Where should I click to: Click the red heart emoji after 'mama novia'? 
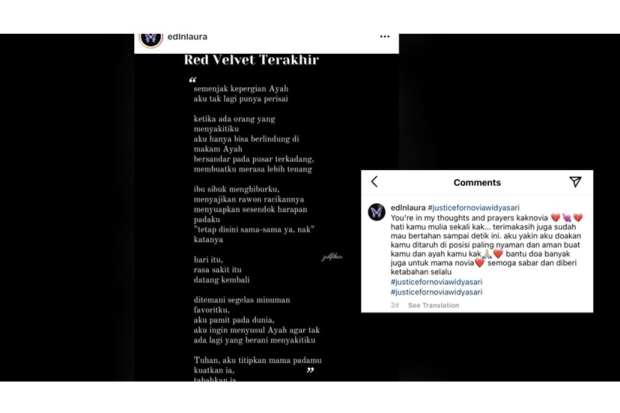tap(480, 263)
